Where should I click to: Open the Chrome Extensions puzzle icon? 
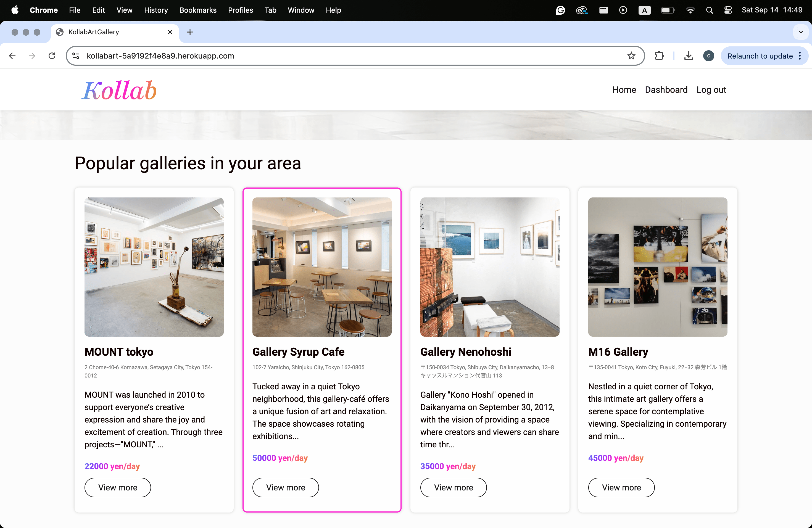pyautogui.click(x=659, y=56)
